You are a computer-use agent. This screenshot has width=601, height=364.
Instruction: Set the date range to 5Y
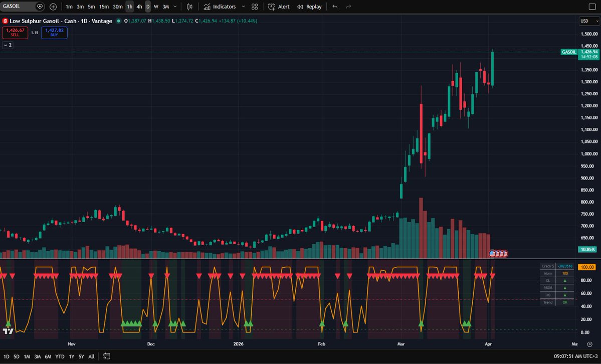(81, 356)
